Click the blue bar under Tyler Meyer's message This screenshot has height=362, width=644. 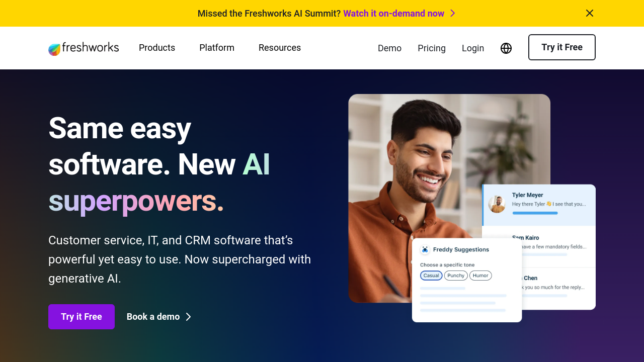(535, 213)
